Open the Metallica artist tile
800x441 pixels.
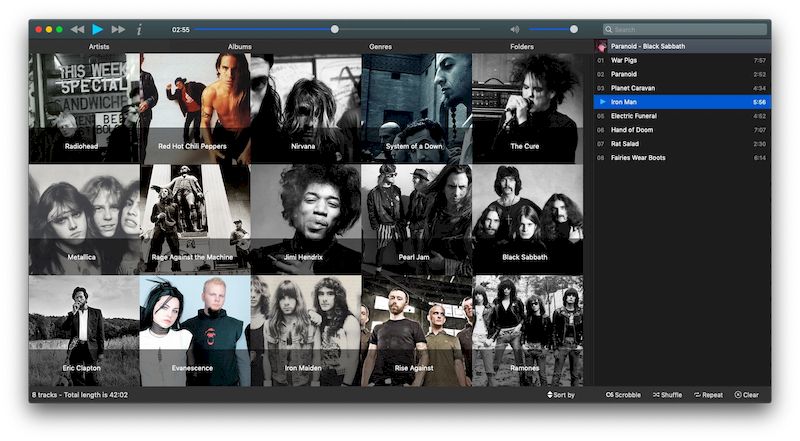pyautogui.click(x=84, y=219)
